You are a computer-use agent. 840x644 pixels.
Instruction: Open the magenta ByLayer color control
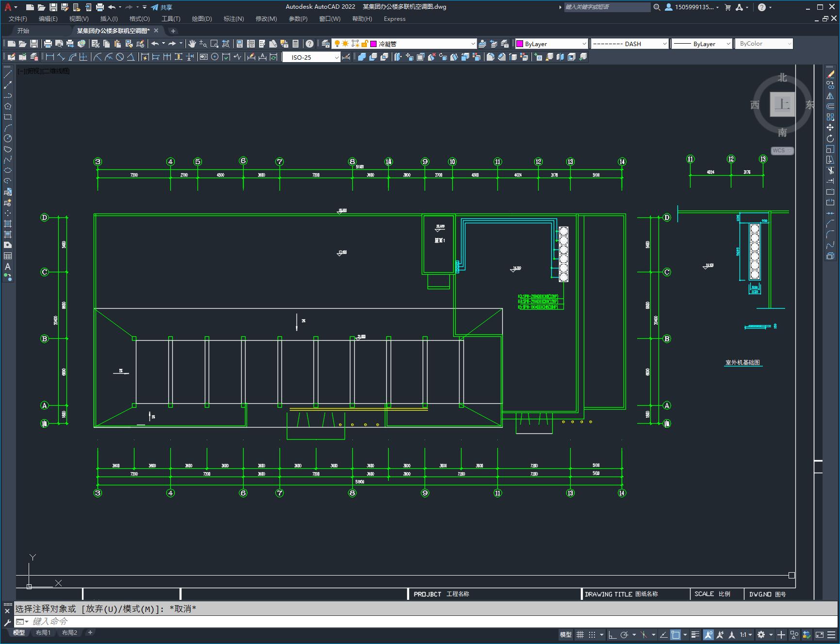point(551,44)
